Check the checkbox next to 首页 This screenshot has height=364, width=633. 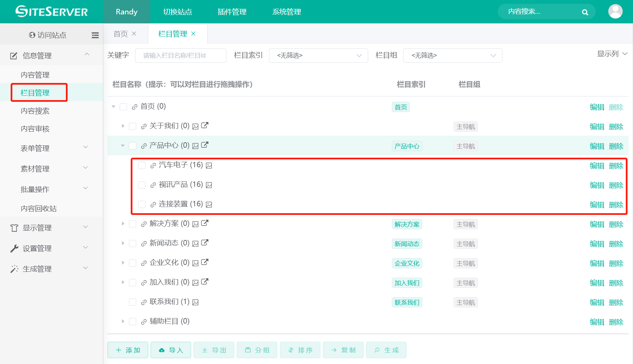click(x=123, y=107)
